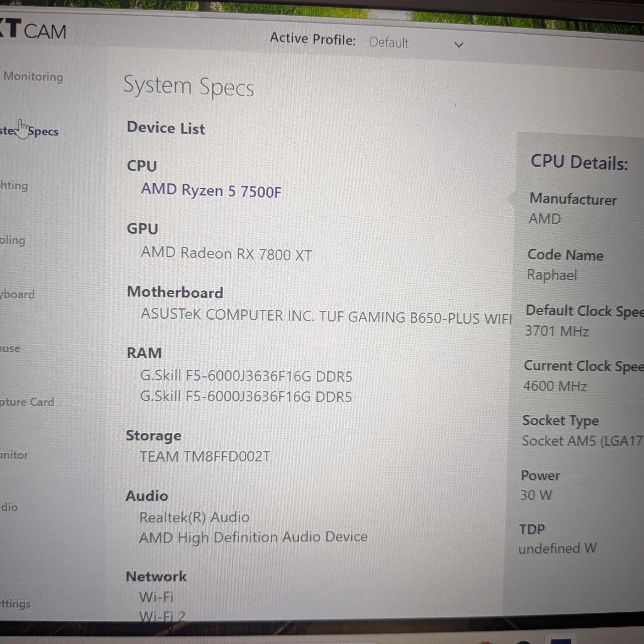Select first G.Skill F5-6000J3636F16G RAM entry
The width and height of the screenshot is (644, 644).
tap(246, 376)
